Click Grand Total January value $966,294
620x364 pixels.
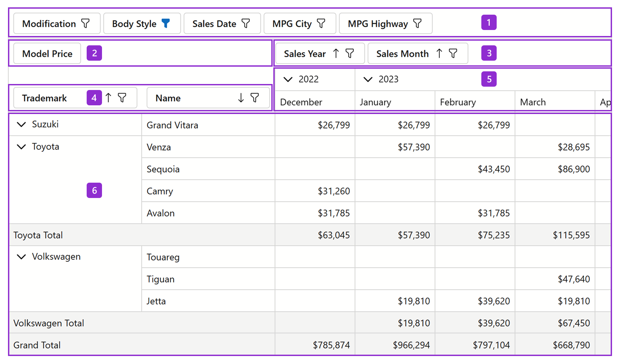pos(411,345)
